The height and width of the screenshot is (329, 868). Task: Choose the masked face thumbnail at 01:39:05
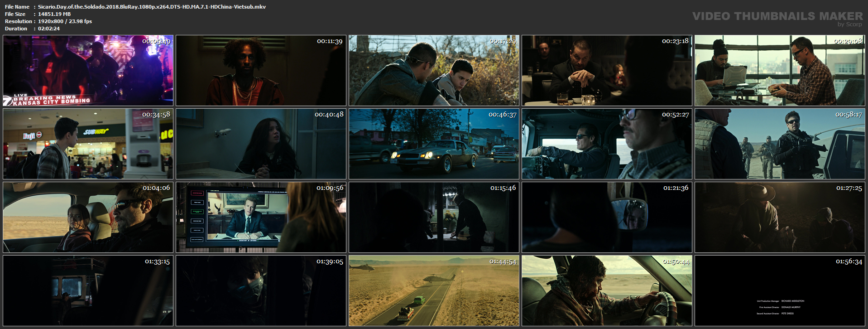click(x=261, y=291)
